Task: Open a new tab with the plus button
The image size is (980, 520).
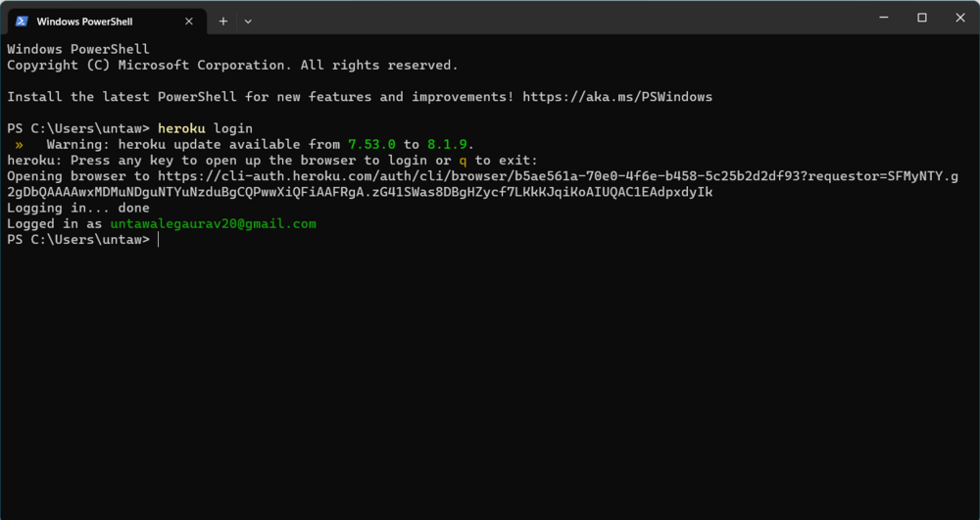Action: point(223,21)
